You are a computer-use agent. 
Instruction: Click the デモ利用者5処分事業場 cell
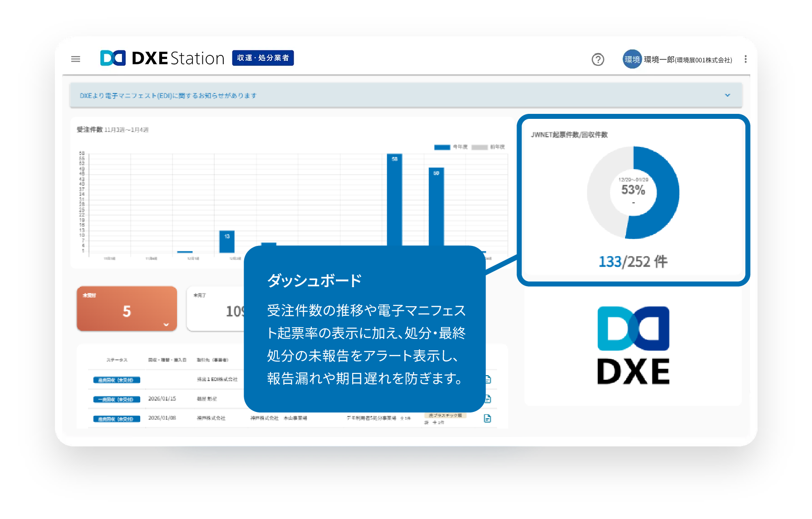click(x=371, y=418)
